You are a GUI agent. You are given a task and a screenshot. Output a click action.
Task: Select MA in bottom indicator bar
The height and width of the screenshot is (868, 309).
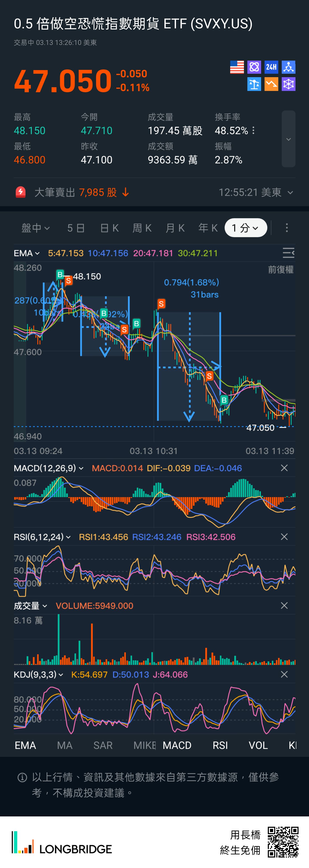tap(65, 745)
